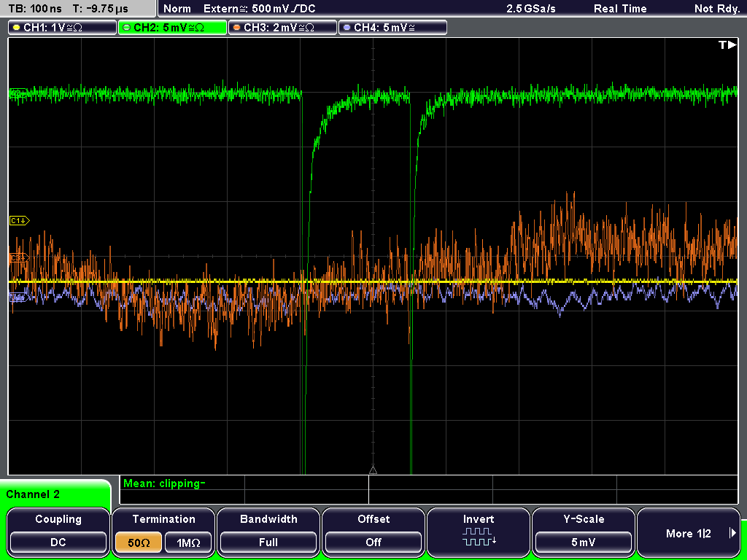Click the Mean: clipping measurement result
This screenshot has height=560, width=747.
click(x=164, y=484)
